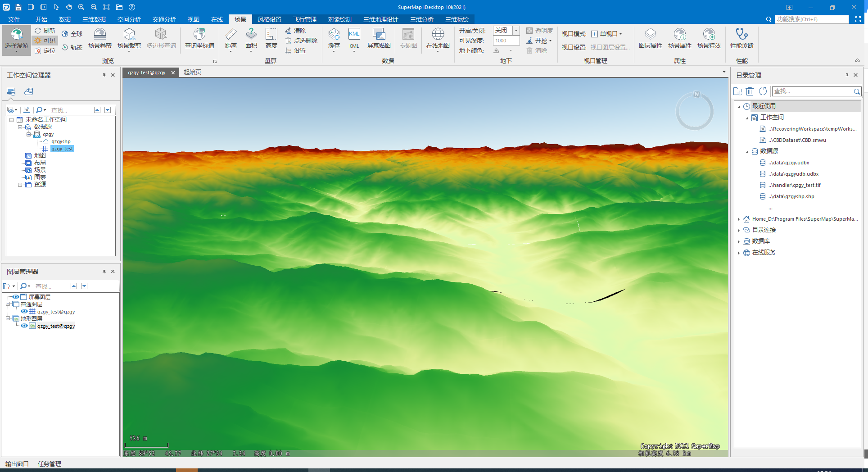Open 场景属性 scene properties
868x472 pixels.
click(x=680, y=39)
